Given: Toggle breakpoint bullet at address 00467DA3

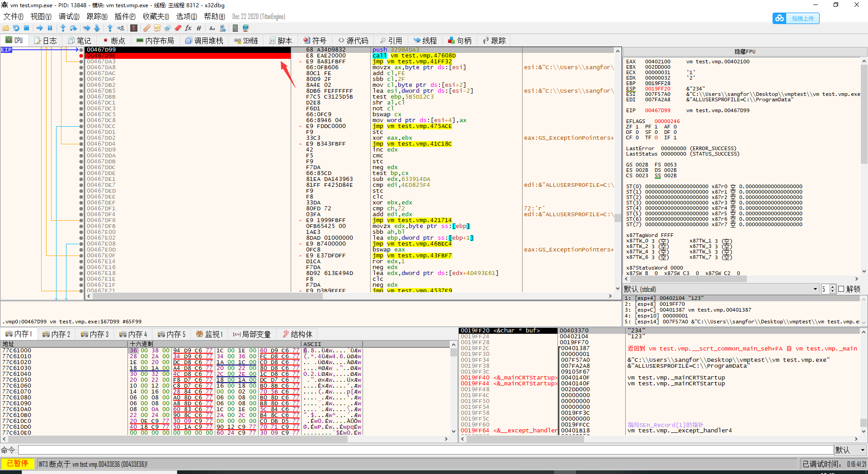Looking at the screenshot, I should tap(81, 62).
